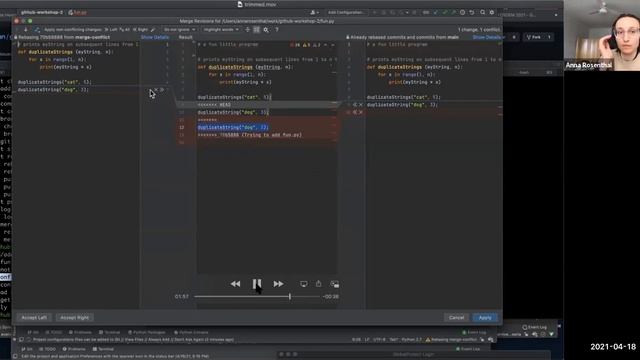Ignore right change X beside HEAD line
640x360 pixels.
[361, 105]
